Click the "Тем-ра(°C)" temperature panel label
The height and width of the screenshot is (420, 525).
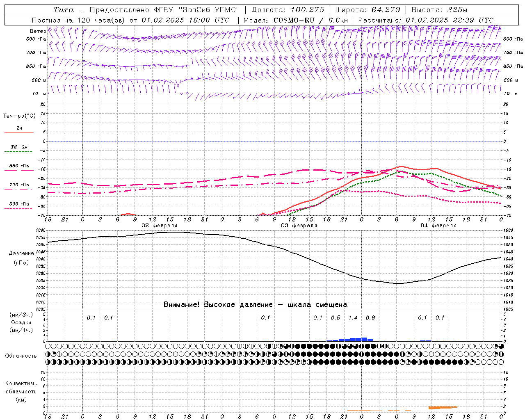[x=19, y=116]
